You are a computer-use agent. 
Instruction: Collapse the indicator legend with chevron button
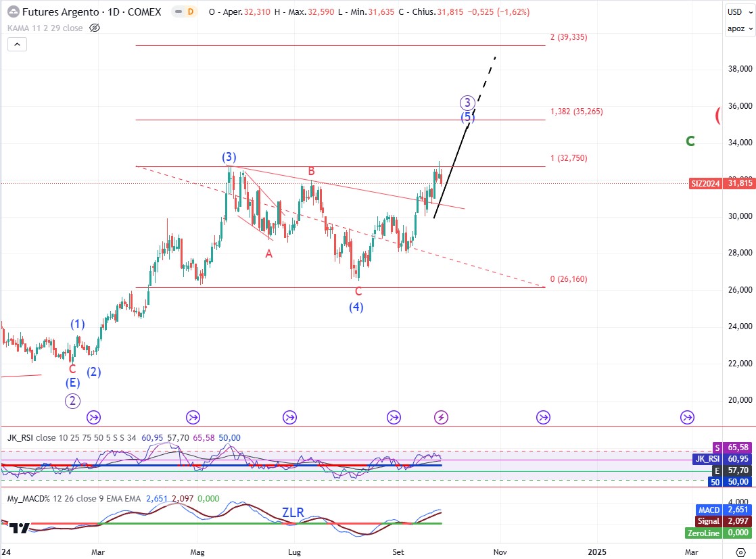click(x=17, y=45)
